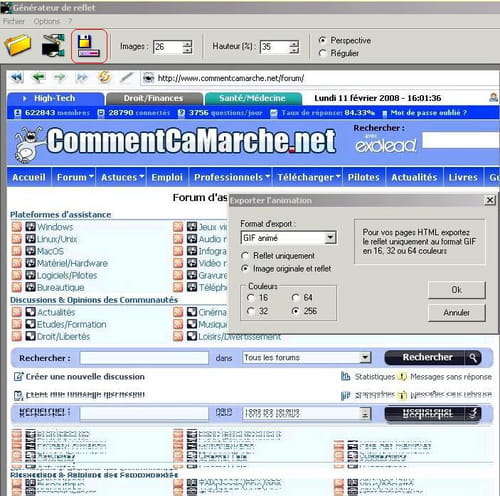Viewport: 500px width, 496px height.
Task: Select the Perspective radio option
Action: tap(322, 40)
